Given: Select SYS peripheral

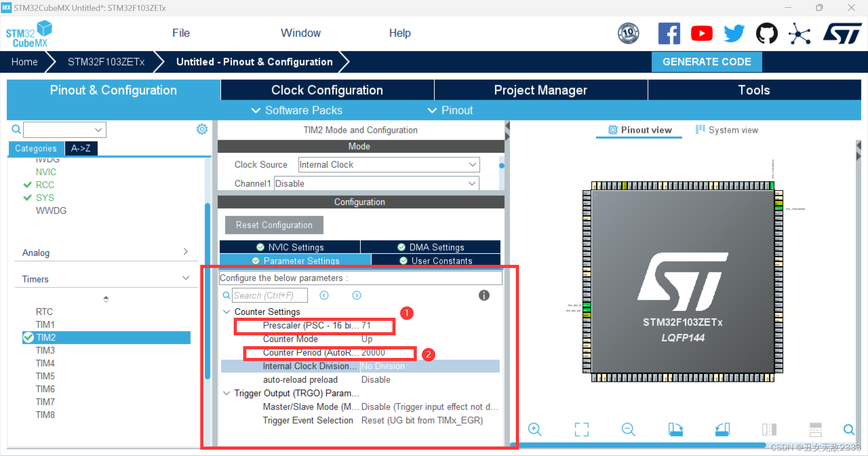Looking at the screenshot, I should coord(45,198).
